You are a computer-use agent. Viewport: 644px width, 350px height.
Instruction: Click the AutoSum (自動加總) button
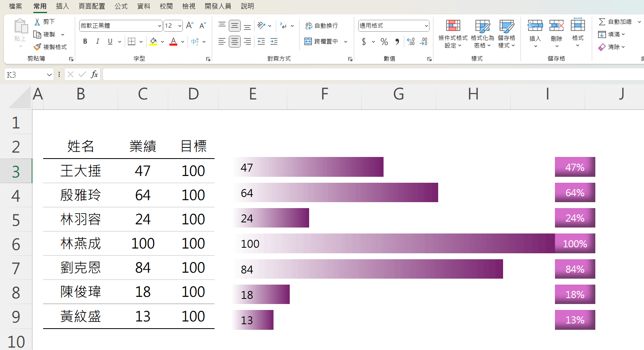click(615, 22)
